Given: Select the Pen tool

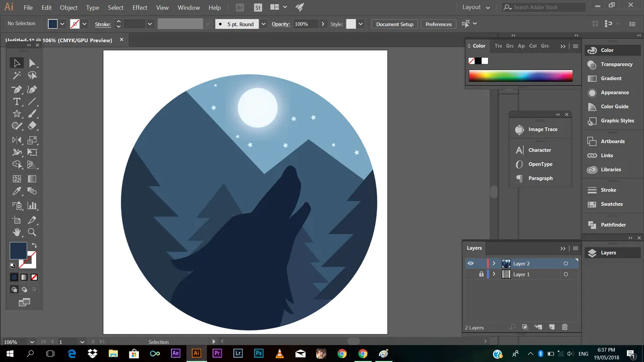Looking at the screenshot, I should tap(17, 89).
